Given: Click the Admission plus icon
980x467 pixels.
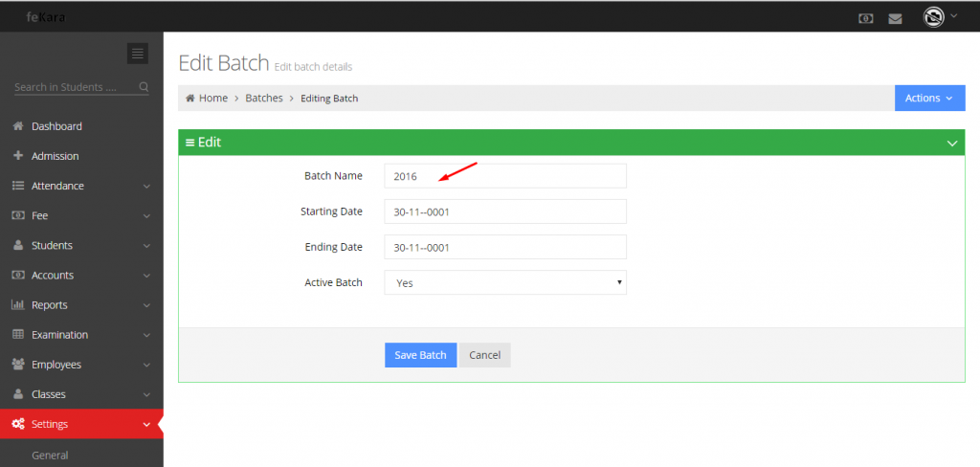Looking at the screenshot, I should tap(18, 156).
